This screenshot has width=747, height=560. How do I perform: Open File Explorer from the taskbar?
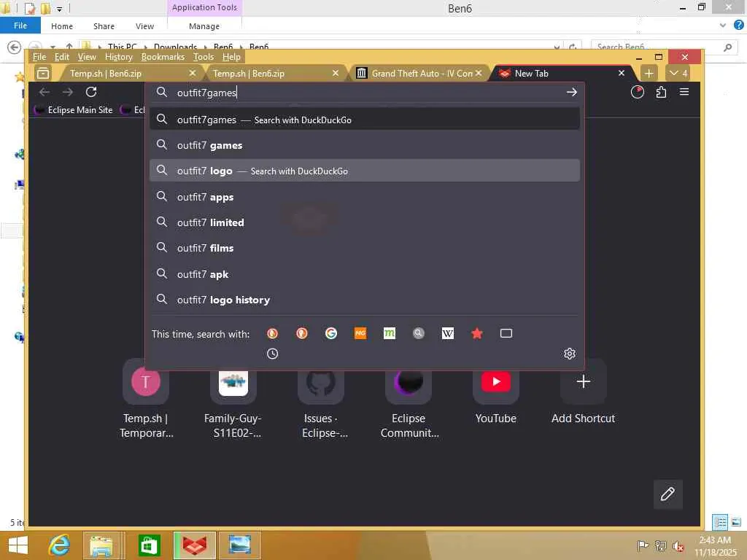102,545
